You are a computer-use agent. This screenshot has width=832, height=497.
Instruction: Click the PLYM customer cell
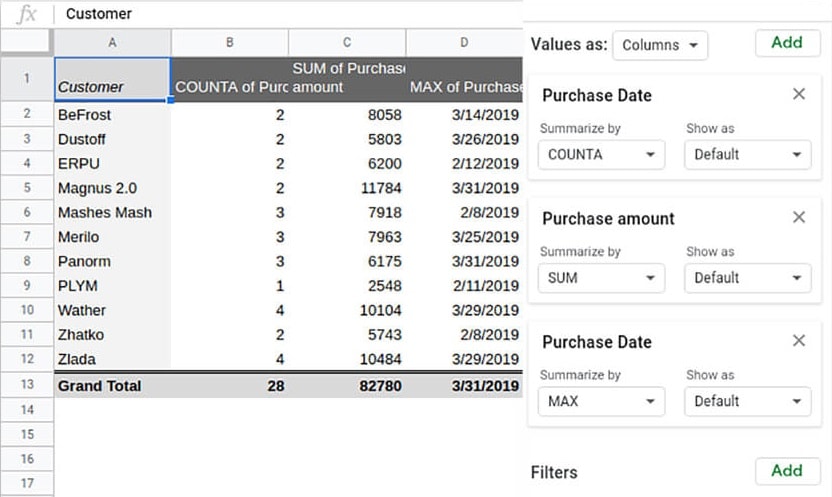pos(112,285)
